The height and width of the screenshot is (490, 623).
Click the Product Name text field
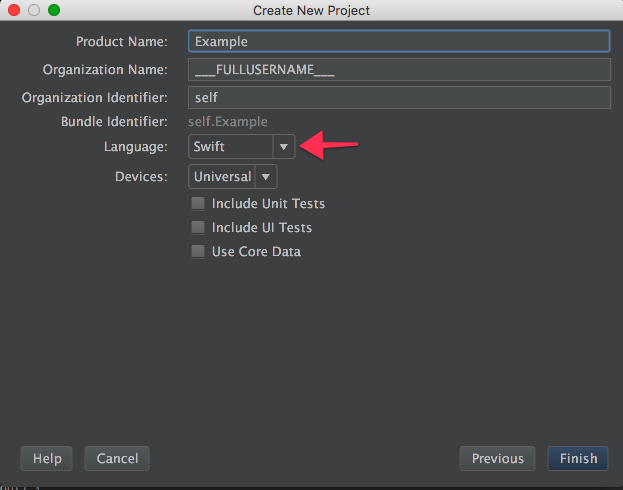pyautogui.click(x=399, y=42)
